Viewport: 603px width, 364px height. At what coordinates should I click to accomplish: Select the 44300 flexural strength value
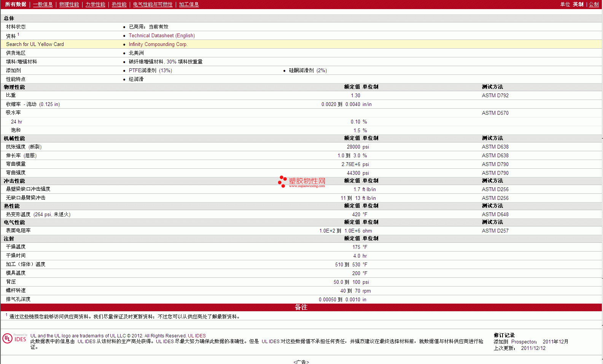point(353,173)
